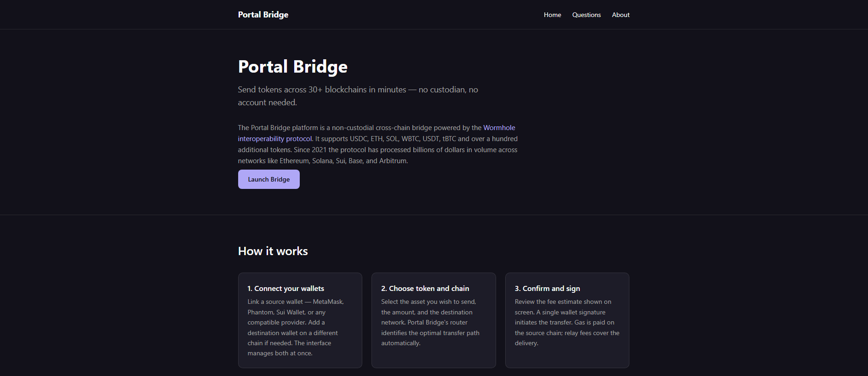
Task: Open the Home nav link
Action: pos(552,15)
